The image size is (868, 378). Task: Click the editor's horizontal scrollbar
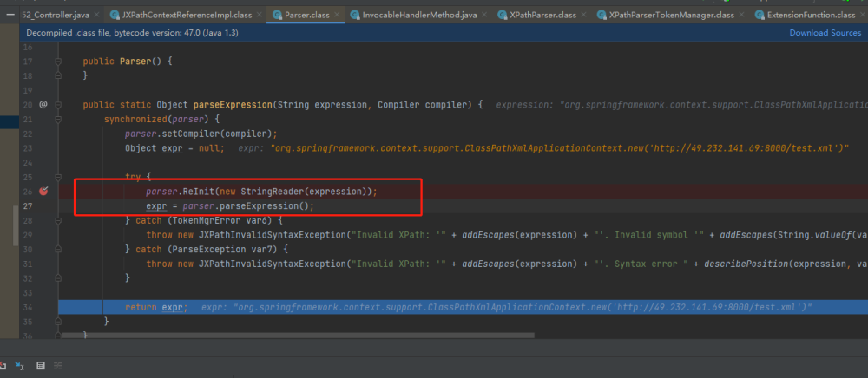(x=299, y=335)
